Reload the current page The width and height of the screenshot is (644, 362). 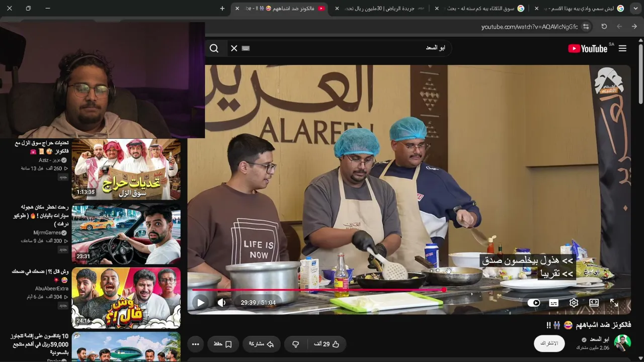tap(604, 27)
